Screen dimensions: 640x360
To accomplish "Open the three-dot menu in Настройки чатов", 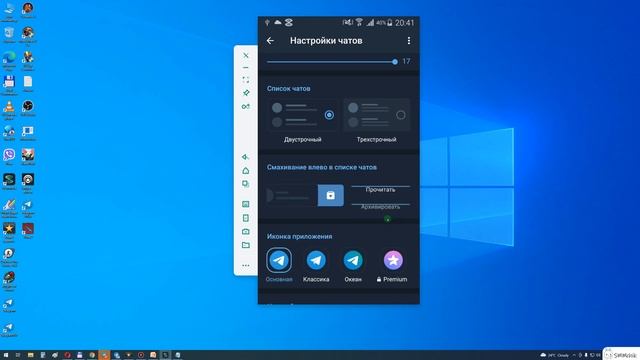I will tap(409, 41).
